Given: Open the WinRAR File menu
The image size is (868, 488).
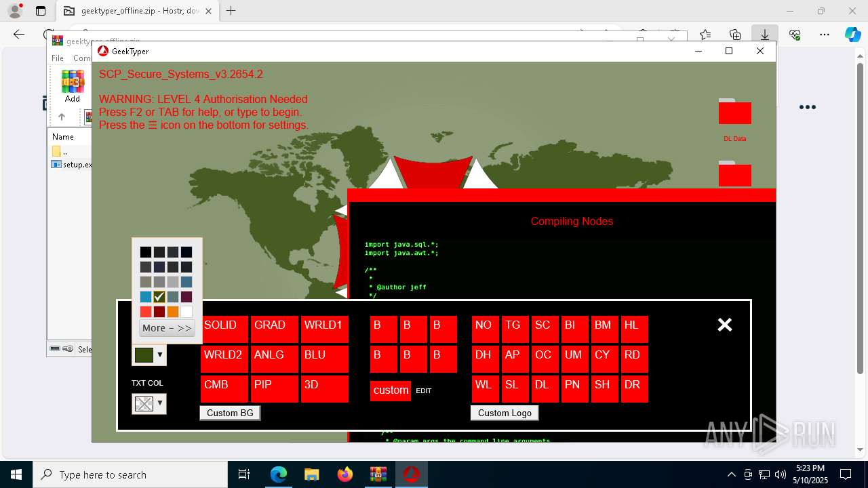Looking at the screenshot, I should (58, 58).
